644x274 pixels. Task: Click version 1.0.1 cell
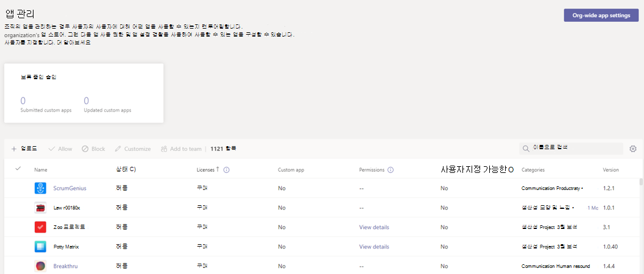point(609,208)
